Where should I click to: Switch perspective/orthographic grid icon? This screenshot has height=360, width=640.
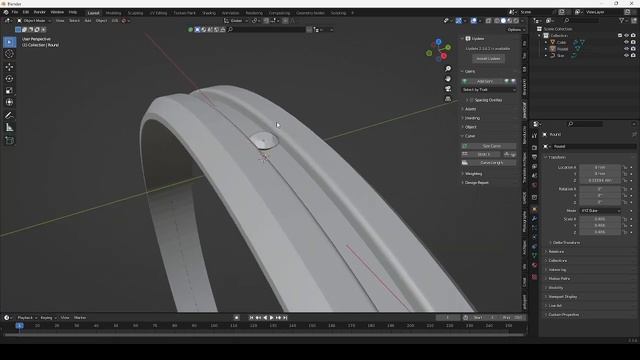click(448, 98)
